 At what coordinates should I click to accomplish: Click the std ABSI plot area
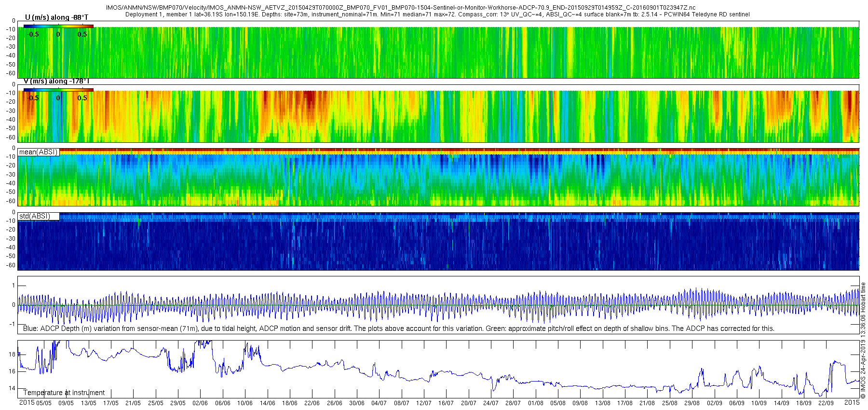tap(438, 241)
